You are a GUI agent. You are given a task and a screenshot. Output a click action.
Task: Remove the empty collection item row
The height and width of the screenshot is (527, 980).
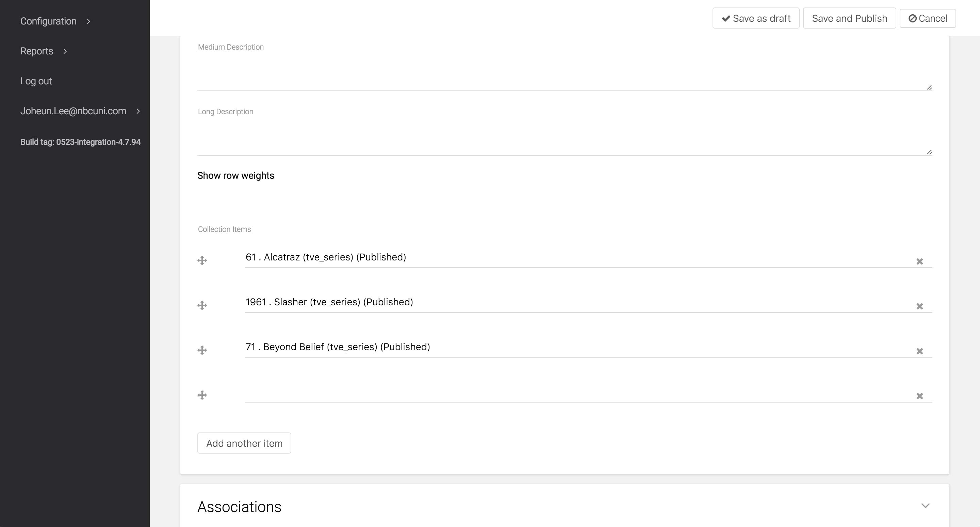919,396
